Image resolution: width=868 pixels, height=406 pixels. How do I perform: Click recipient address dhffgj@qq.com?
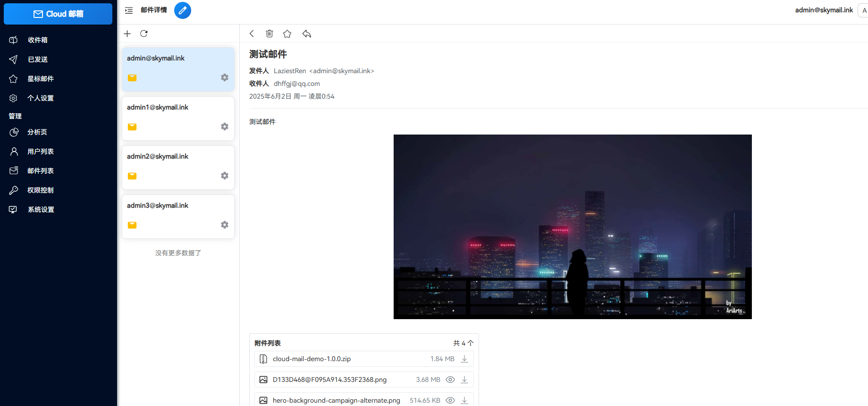(297, 84)
